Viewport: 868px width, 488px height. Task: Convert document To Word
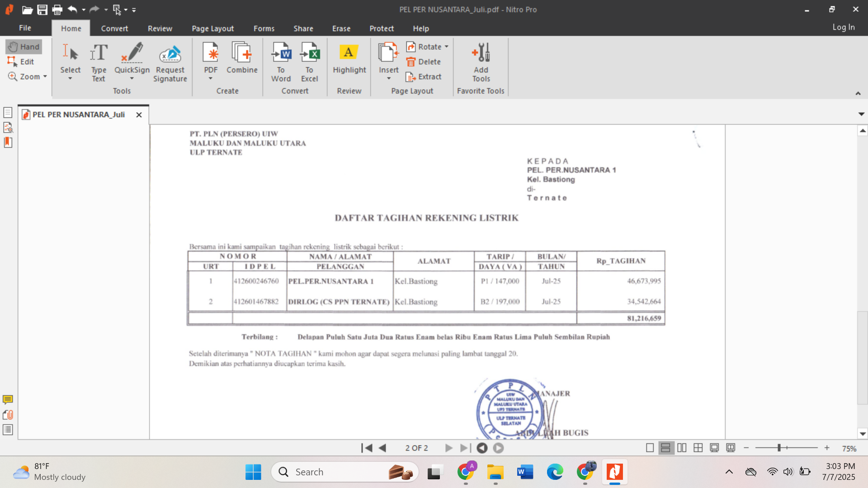[x=281, y=62]
